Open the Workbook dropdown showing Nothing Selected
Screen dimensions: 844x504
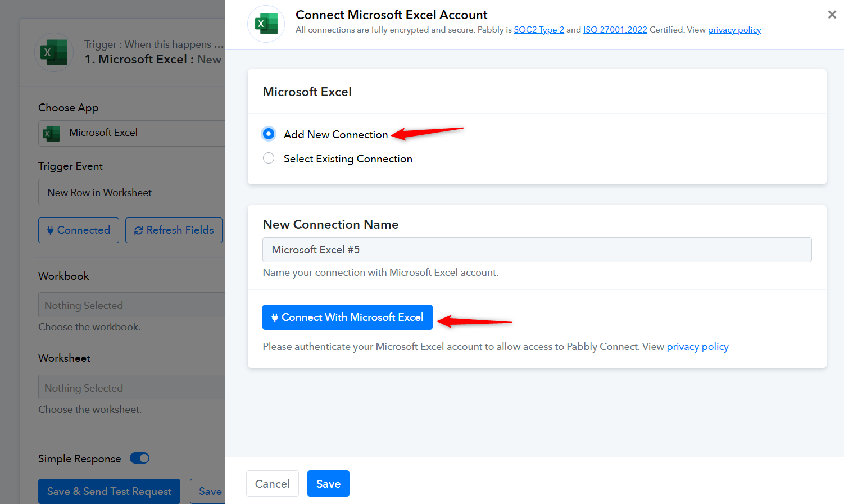(x=131, y=305)
